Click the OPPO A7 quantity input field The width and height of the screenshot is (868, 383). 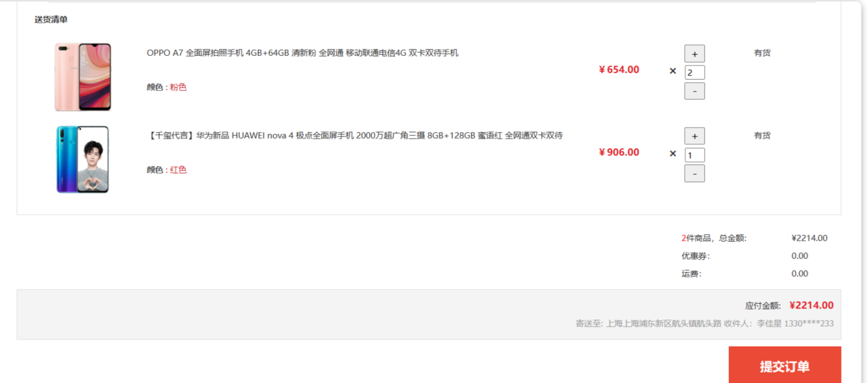694,72
